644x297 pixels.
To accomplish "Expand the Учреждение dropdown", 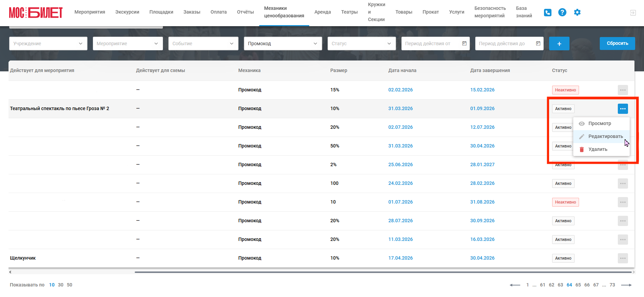I will coord(48,43).
